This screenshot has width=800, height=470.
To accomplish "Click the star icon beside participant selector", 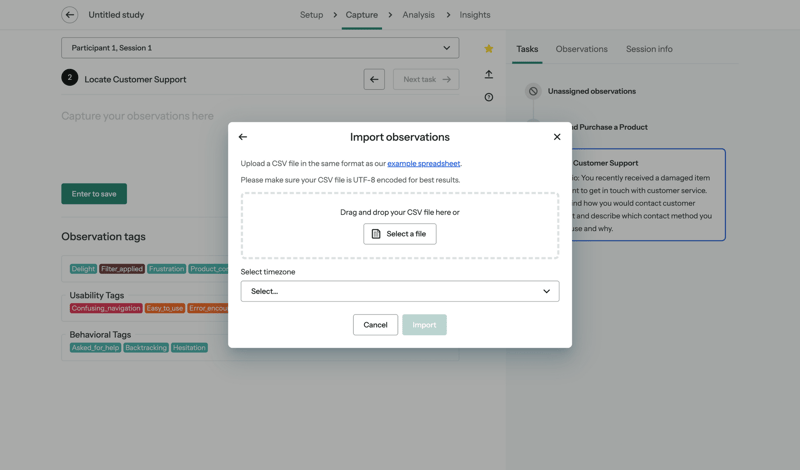I will [x=489, y=48].
